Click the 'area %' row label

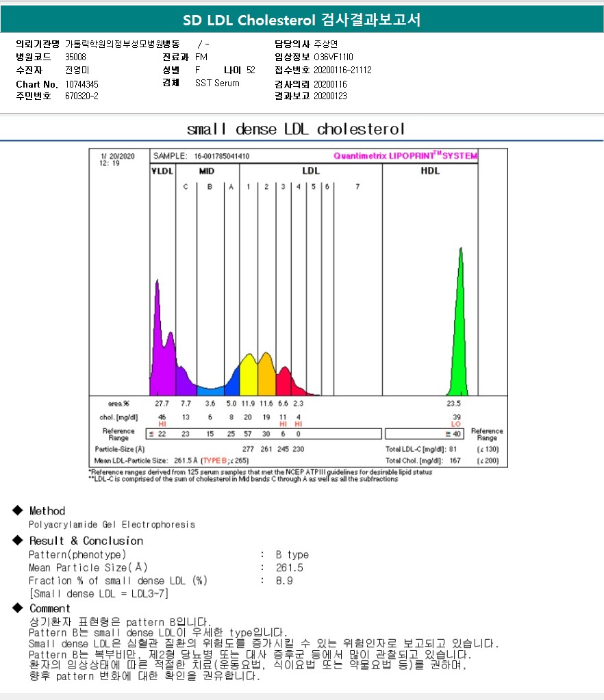coord(119,404)
